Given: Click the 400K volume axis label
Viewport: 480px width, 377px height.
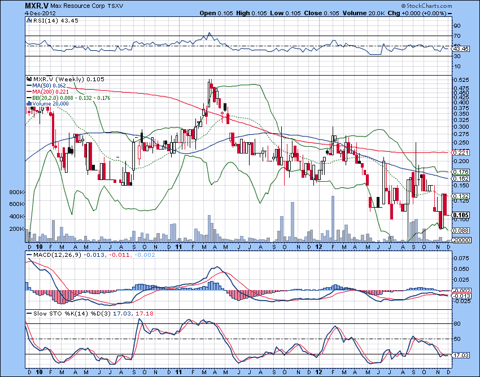Looking at the screenshot, I should point(17,216).
